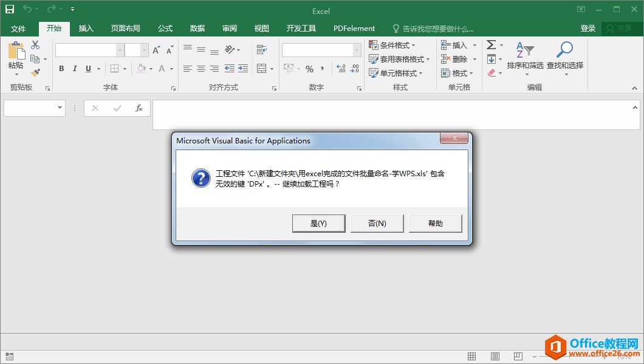Click the Undo arrow icon
This screenshot has width=644, height=364.
coord(27,9)
